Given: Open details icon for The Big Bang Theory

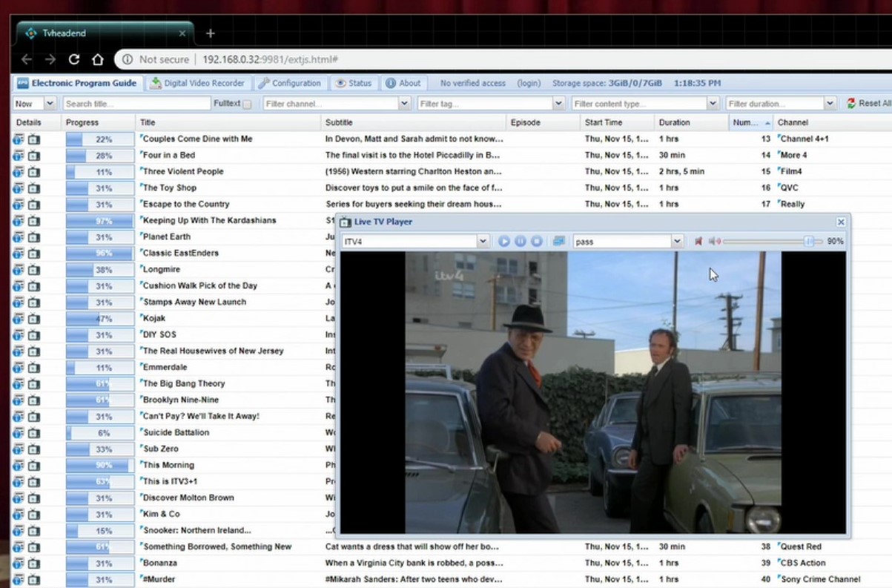Looking at the screenshot, I should [x=19, y=383].
